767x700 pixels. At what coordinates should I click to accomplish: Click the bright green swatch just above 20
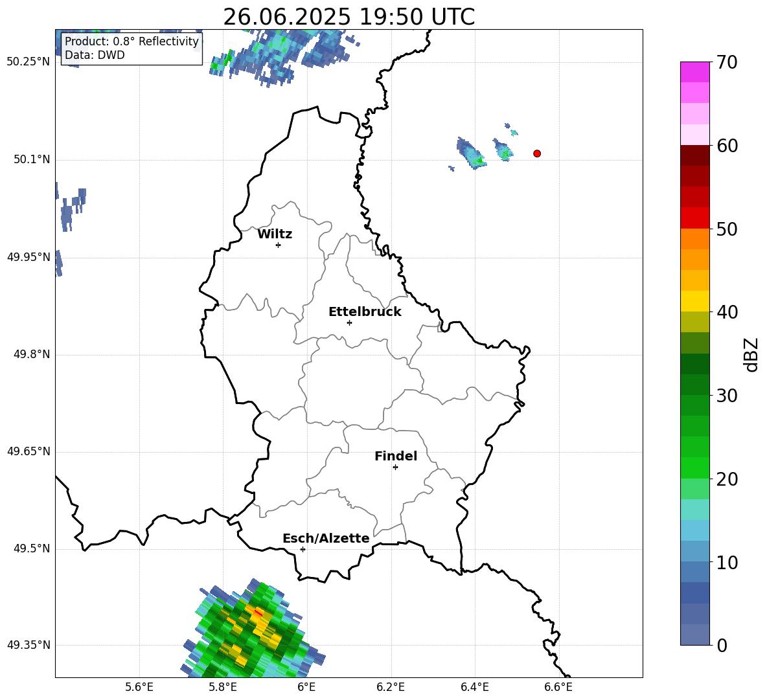[x=694, y=468]
